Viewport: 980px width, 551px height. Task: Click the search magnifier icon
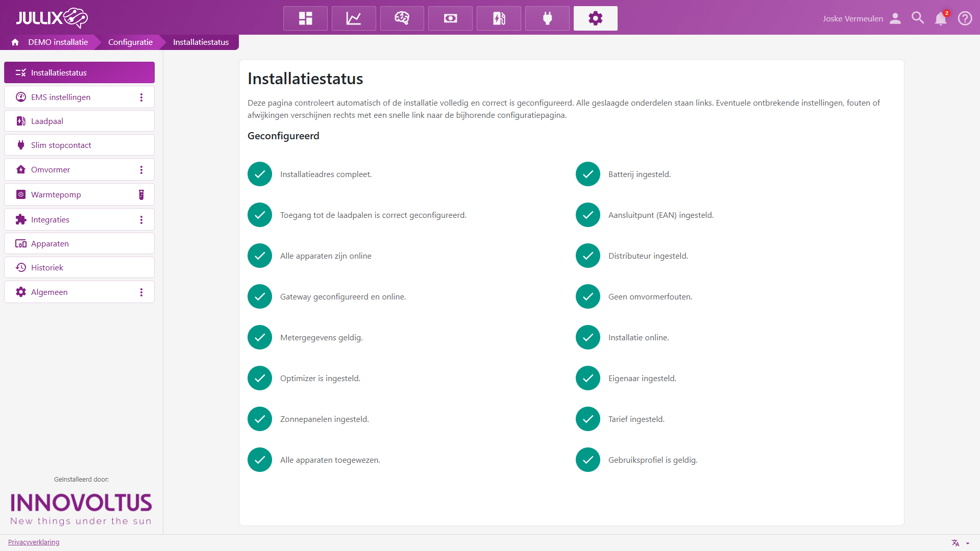918,18
